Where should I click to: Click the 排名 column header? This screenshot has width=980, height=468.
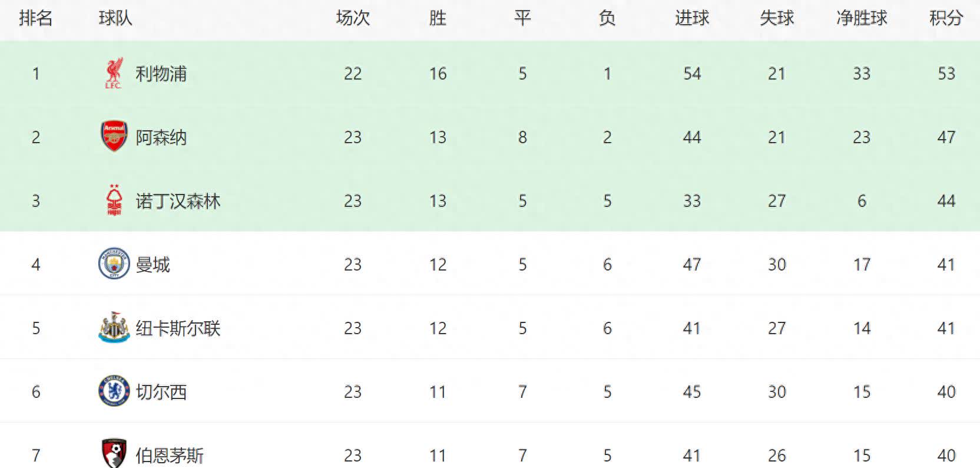(36, 18)
